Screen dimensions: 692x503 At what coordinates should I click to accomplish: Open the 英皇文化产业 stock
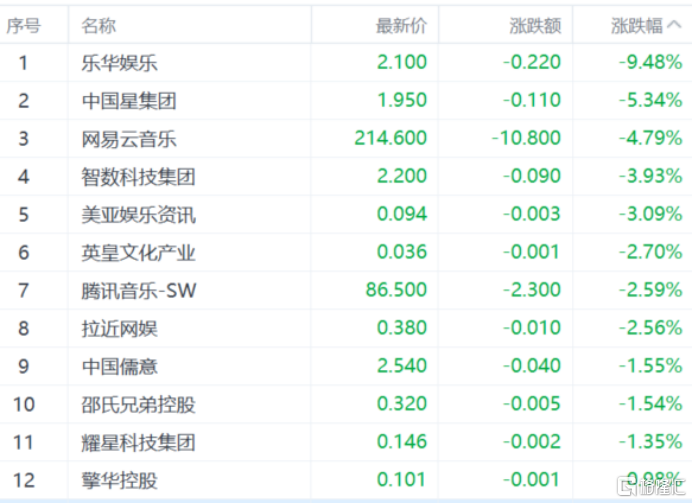pos(138,252)
